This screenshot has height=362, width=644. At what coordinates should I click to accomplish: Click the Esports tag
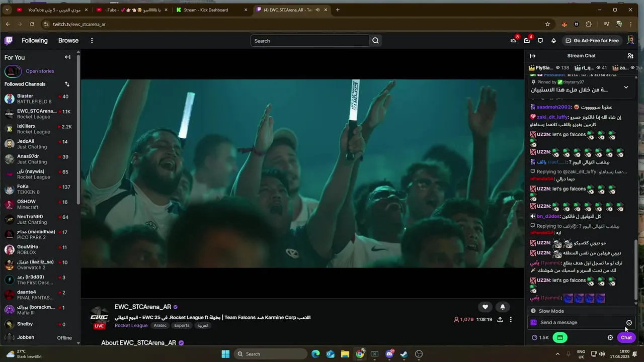point(182,326)
